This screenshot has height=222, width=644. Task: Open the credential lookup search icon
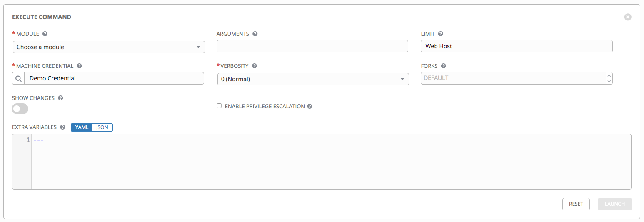19,78
